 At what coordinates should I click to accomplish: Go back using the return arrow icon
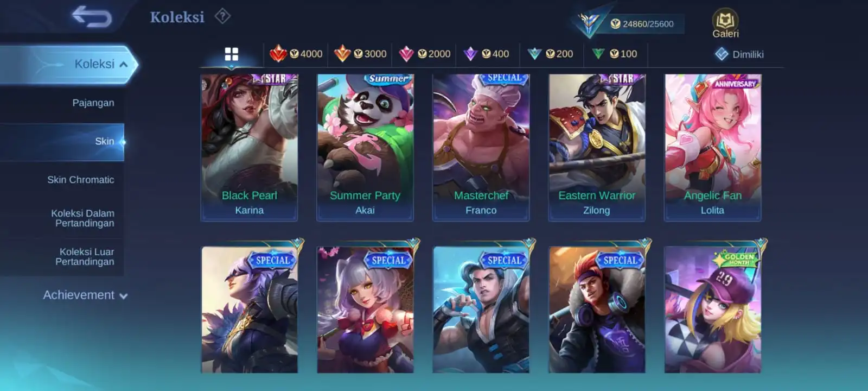[92, 16]
